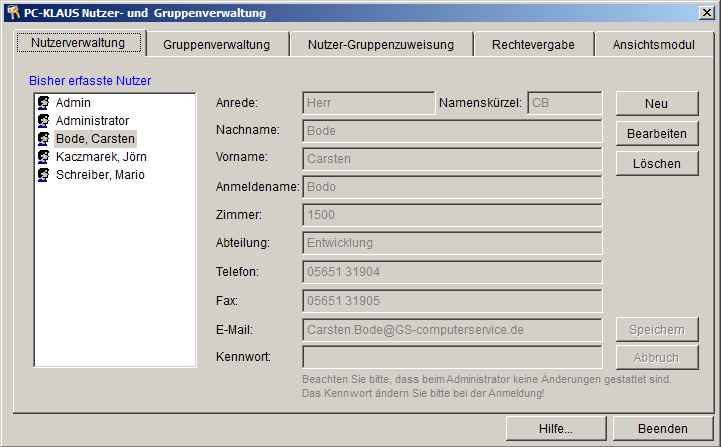Select Kaczmarek, Jörn in the user list
Screen dimensions: 721x447
(101, 157)
